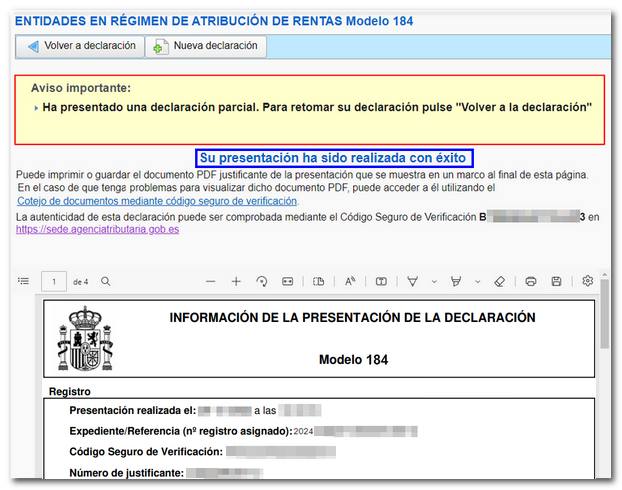This screenshot has height=490, width=622.
Task: Open 'Cotejo de documentos mediante código seguro' link
Action: 157,201
